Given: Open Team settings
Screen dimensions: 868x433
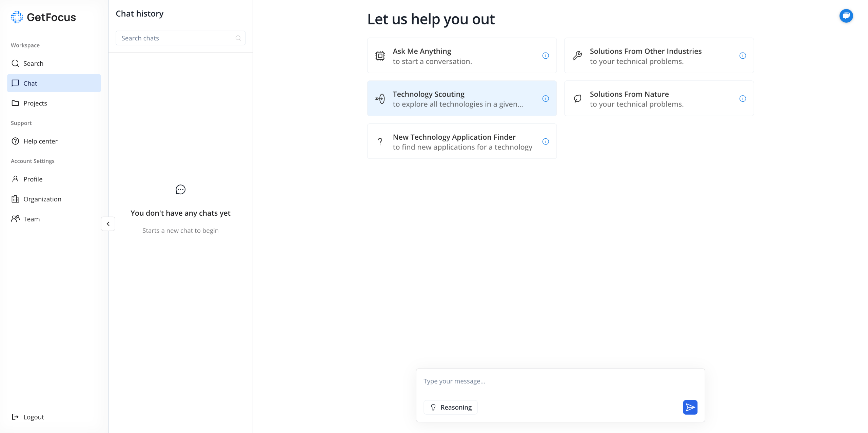Looking at the screenshot, I should coord(31,219).
